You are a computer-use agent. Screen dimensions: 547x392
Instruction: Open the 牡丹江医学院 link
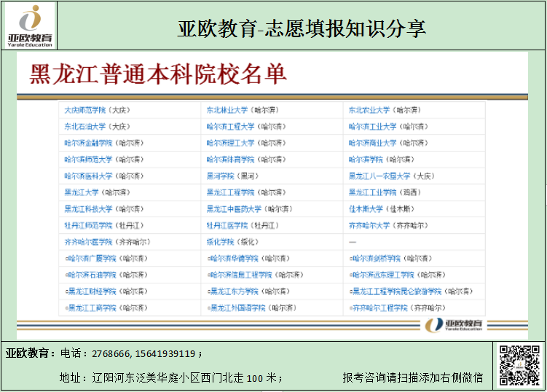click(x=227, y=225)
